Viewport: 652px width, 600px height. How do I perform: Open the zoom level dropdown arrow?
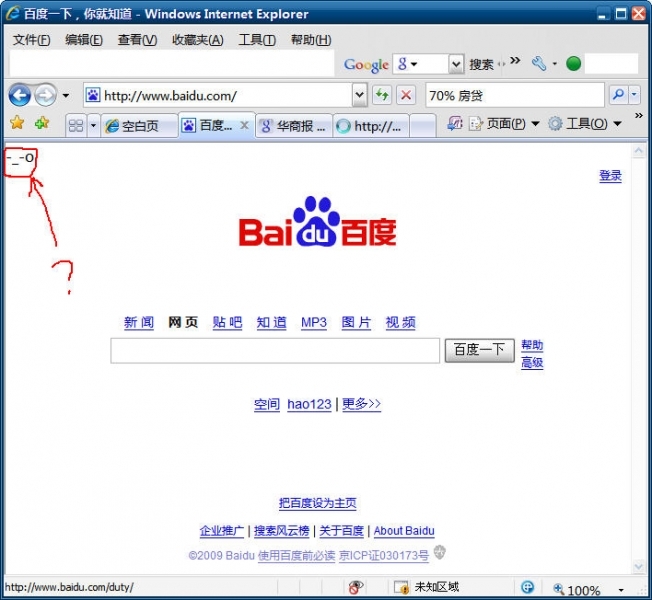[x=621, y=590]
